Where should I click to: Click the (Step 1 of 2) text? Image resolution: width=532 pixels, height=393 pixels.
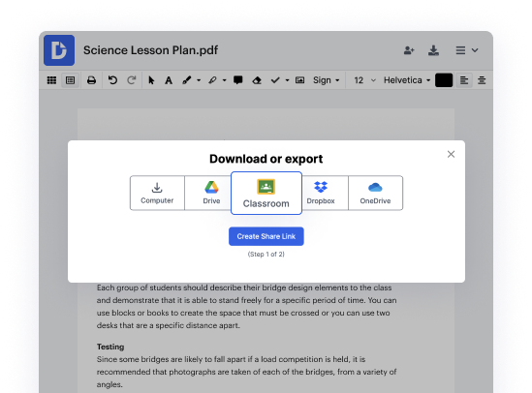coord(266,254)
